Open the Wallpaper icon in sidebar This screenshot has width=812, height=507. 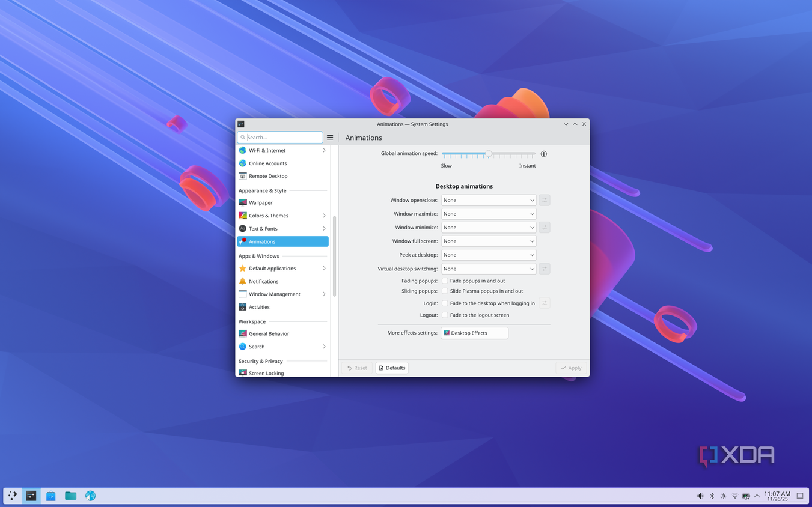[243, 202]
